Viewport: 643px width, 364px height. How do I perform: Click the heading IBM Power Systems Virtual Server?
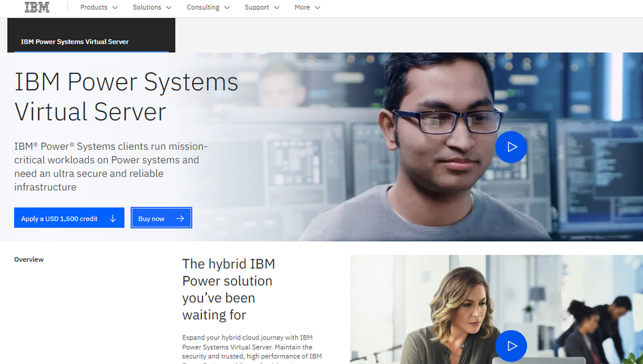pyautogui.click(x=126, y=96)
